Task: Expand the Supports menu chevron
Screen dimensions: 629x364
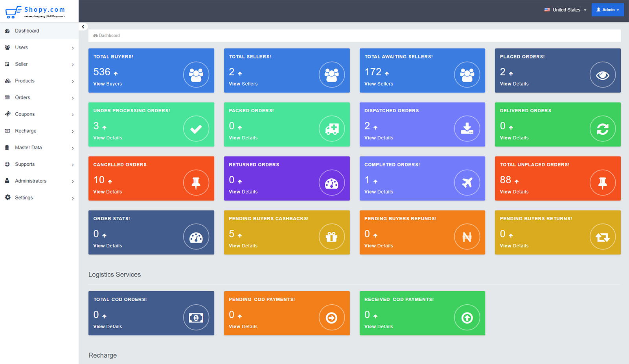Action: tap(73, 165)
